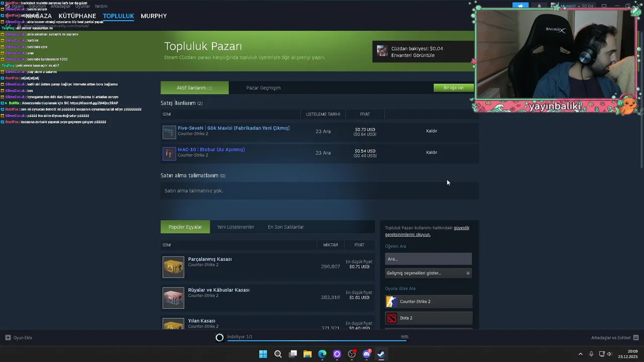This screenshot has height=362, width=644.
Task: Open the Rüyalar ve Kâbuslar Kasası thumbnail
Action: click(x=173, y=298)
